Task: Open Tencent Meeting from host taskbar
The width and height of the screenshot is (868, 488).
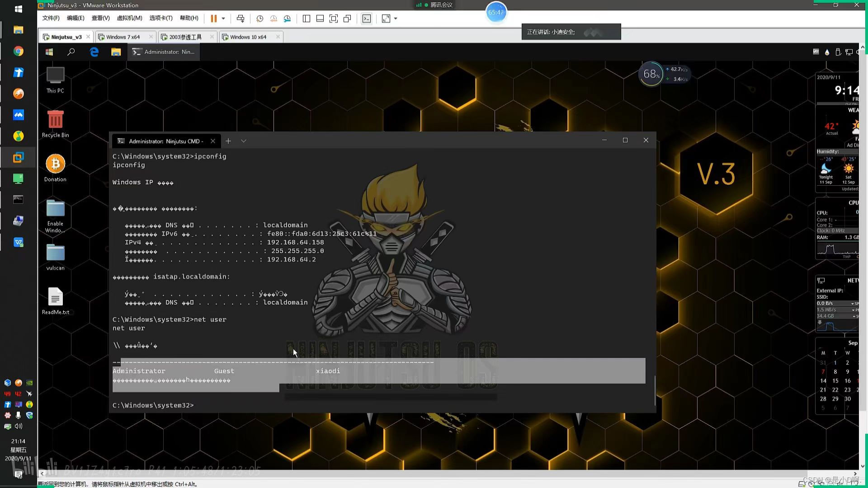Action: coord(19,115)
